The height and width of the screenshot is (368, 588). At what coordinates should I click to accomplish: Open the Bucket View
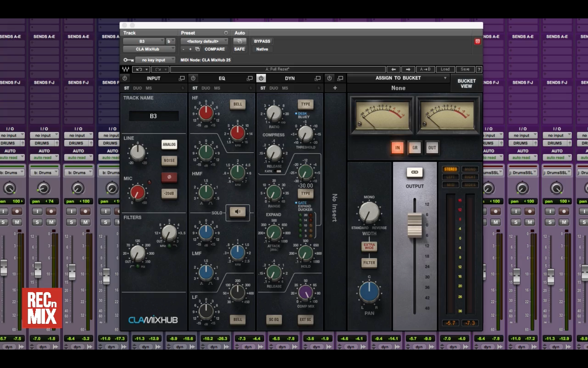tap(466, 83)
